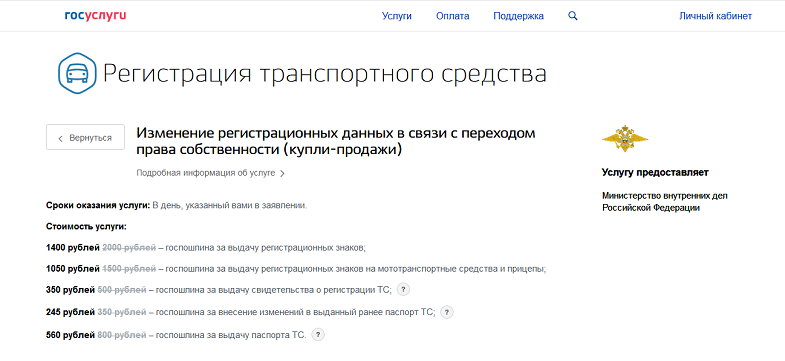Viewport: 785px width, 361px height.
Task: Click the Стоимость услуги label
Action: [x=86, y=227]
